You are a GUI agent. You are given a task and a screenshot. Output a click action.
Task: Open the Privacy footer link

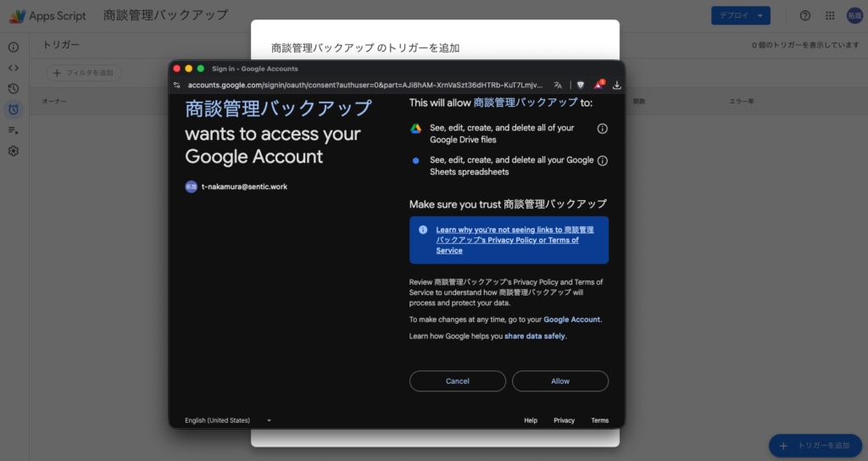tap(564, 420)
